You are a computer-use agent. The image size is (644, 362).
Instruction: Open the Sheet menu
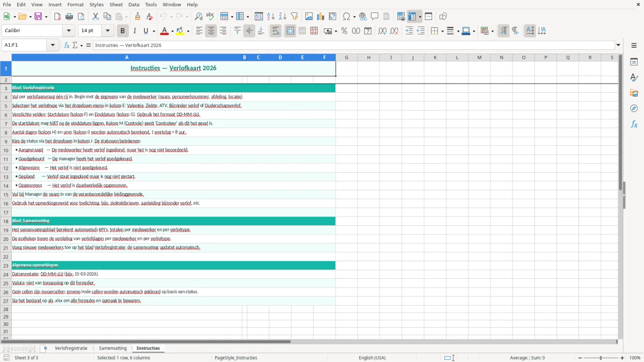pyautogui.click(x=116, y=4)
